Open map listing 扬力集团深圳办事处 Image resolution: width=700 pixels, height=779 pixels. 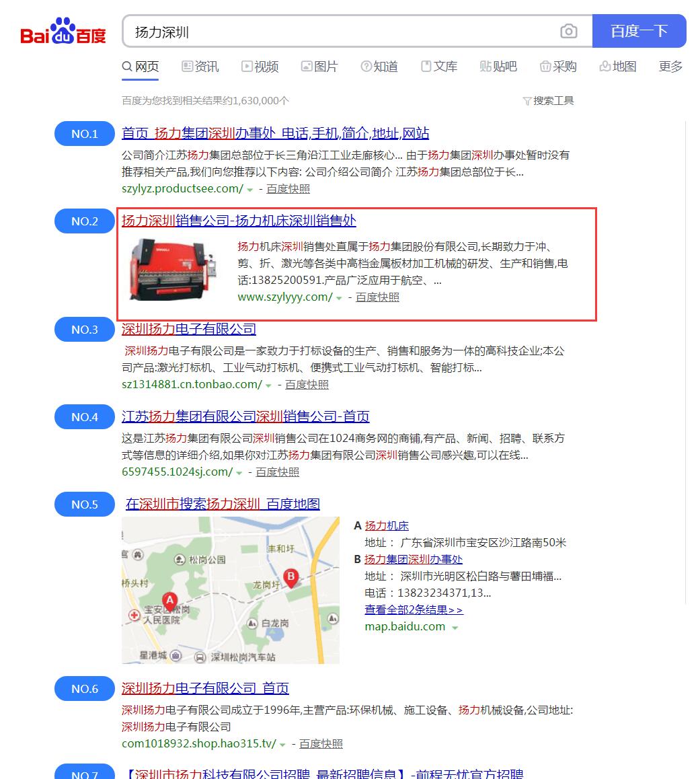tap(414, 560)
